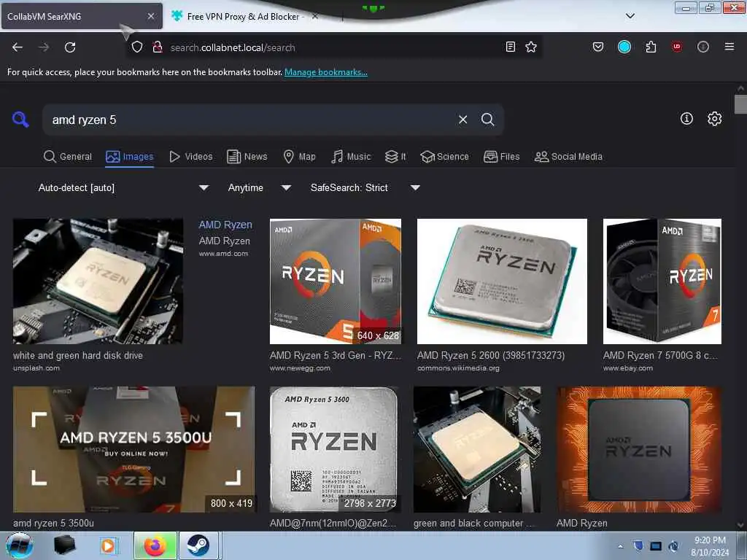Close the CollabVM SearXNG tab

(150, 16)
